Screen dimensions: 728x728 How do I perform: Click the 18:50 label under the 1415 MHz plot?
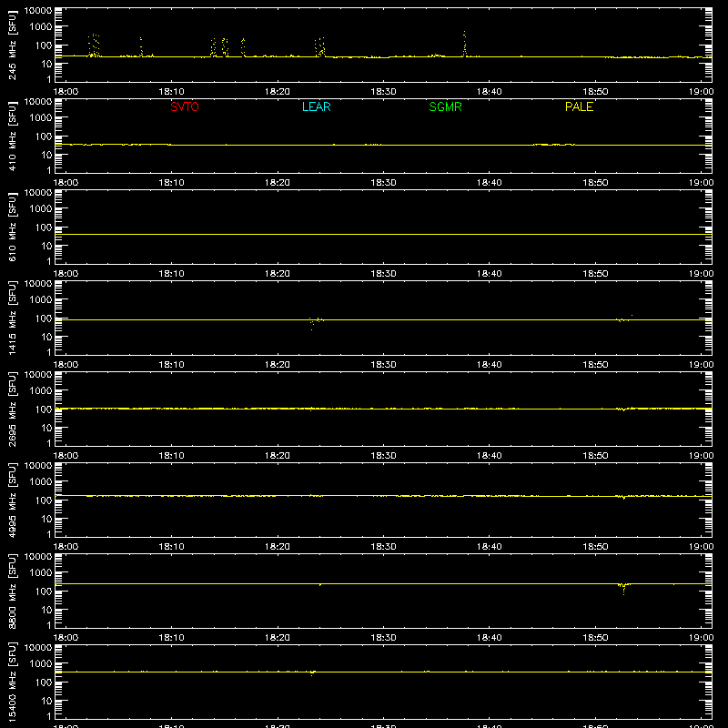coord(595,365)
